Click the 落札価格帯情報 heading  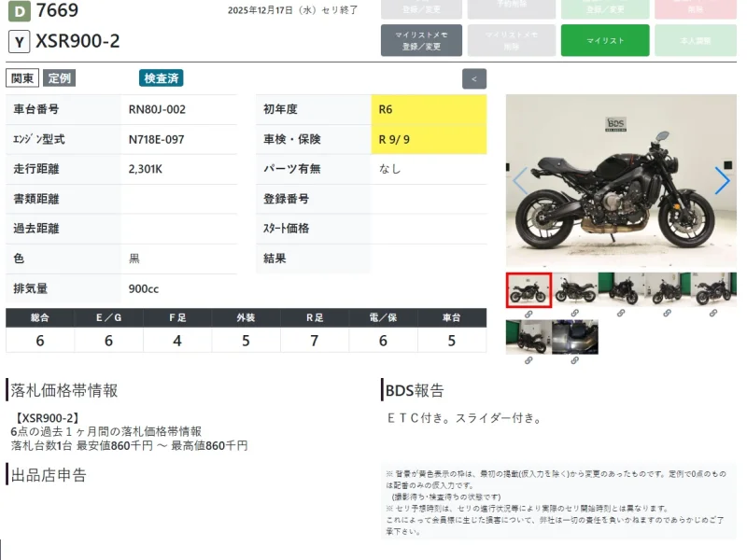(x=64, y=390)
